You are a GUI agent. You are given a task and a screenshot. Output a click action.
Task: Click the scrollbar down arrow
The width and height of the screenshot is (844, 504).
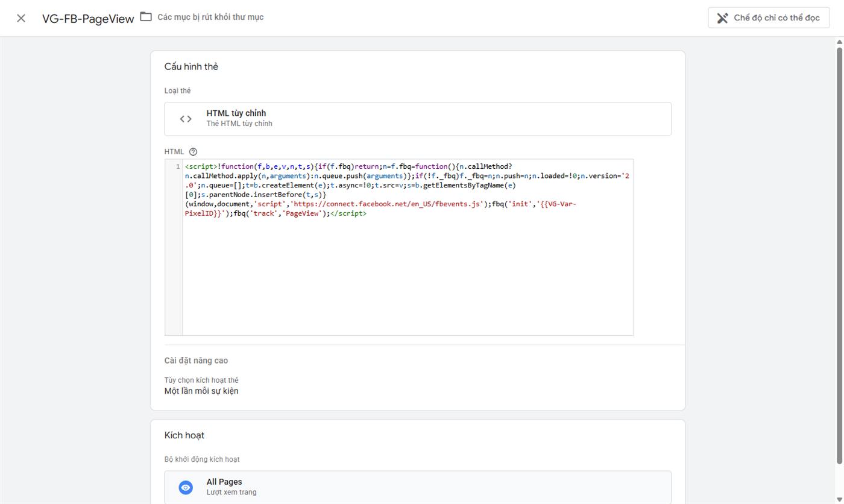[x=839, y=499]
